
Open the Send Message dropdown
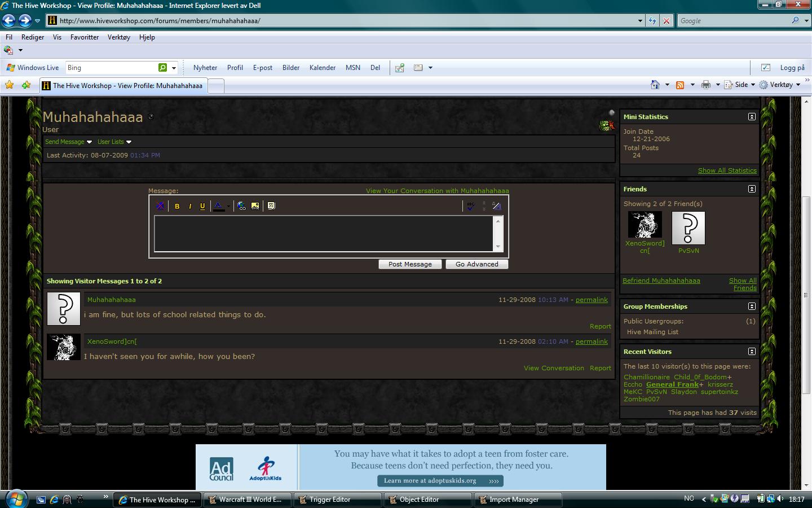click(x=68, y=142)
